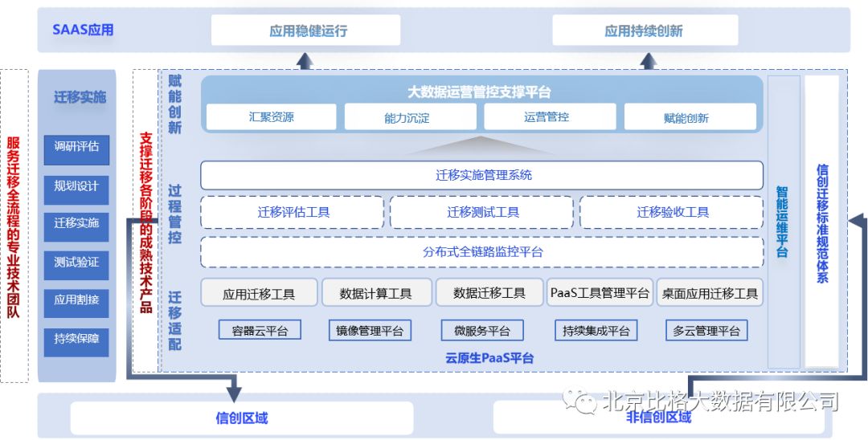Select the 应用持续创新 box
Viewport: 868px width, 440px height.
(x=645, y=31)
